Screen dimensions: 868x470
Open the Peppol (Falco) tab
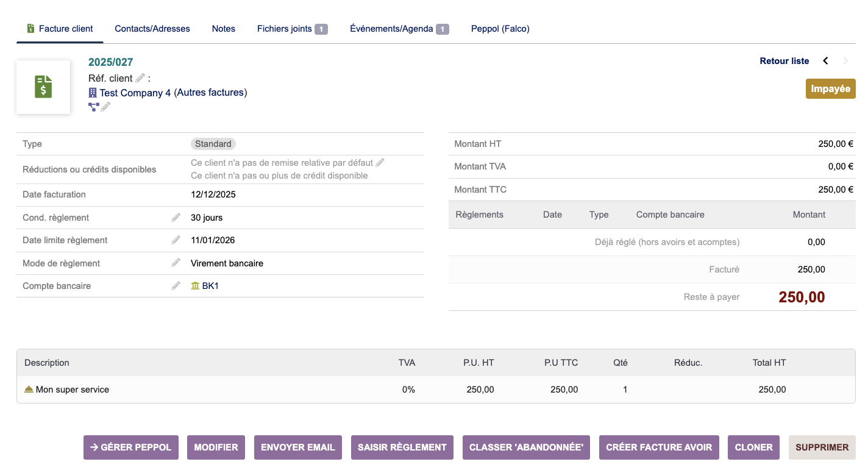[x=500, y=29]
